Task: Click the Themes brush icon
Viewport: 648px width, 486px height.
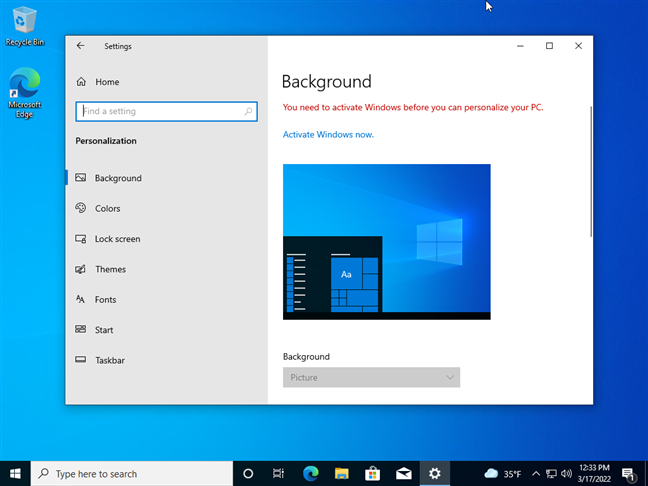Action: pos(81,269)
